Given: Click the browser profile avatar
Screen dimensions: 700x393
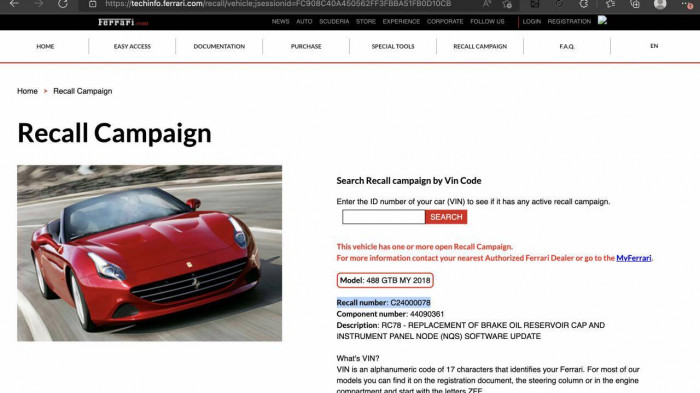Looking at the screenshot, I should 660,4.
